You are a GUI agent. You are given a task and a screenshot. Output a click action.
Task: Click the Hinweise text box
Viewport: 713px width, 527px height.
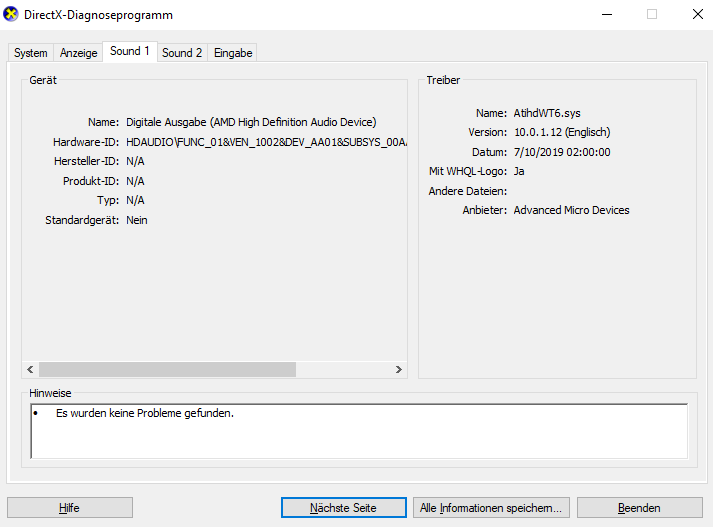(x=359, y=431)
